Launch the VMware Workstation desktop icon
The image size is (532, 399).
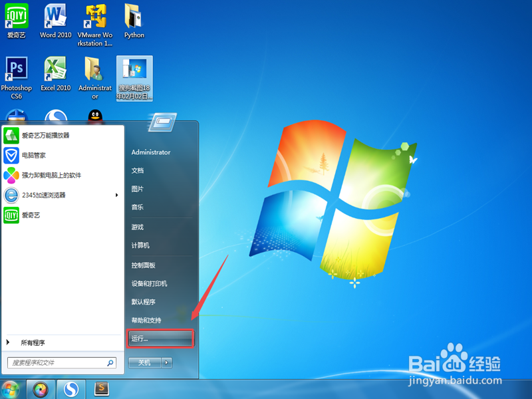pyautogui.click(x=95, y=25)
